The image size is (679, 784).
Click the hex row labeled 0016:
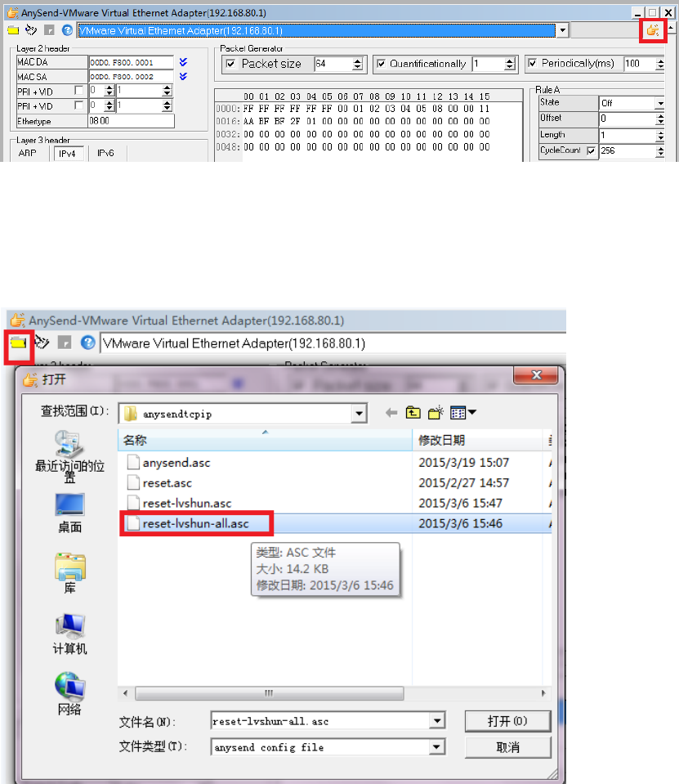353,121
